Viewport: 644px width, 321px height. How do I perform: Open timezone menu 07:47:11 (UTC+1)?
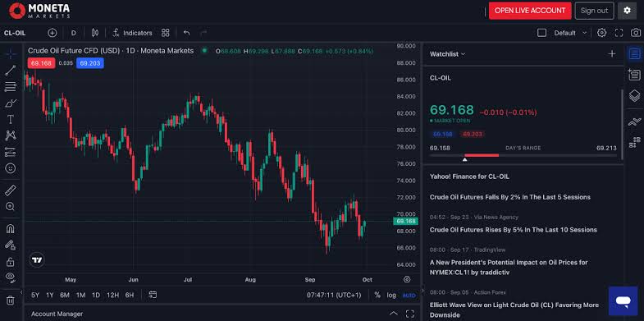(x=334, y=295)
